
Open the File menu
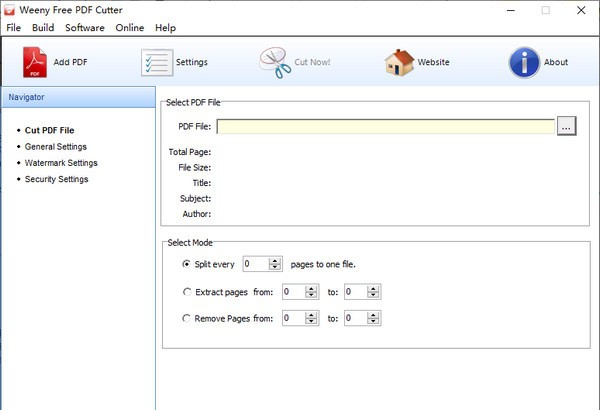13,28
